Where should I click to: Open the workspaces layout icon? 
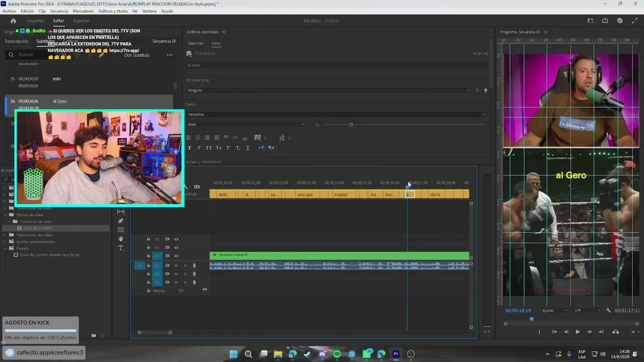(591, 21)
